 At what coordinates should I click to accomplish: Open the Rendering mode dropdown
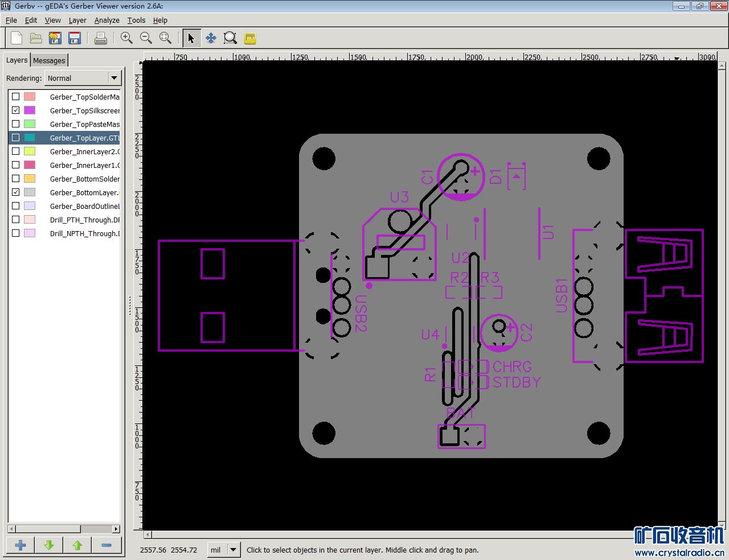pos(83,78)
